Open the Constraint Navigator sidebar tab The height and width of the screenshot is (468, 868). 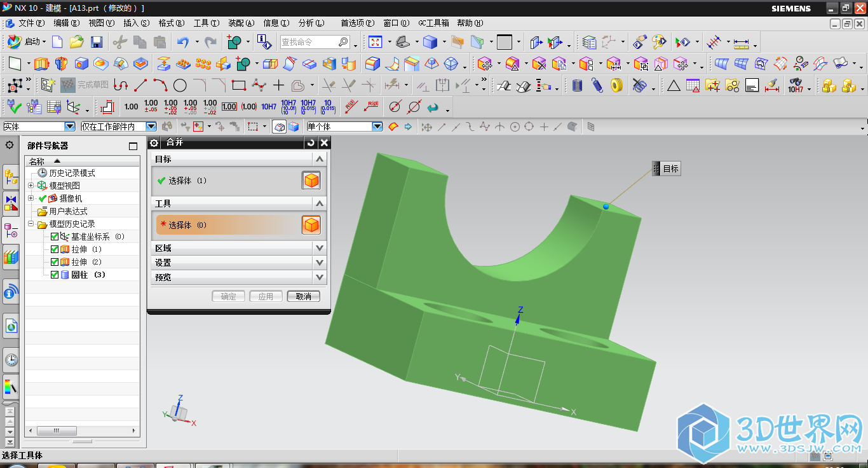coord(11,203)
